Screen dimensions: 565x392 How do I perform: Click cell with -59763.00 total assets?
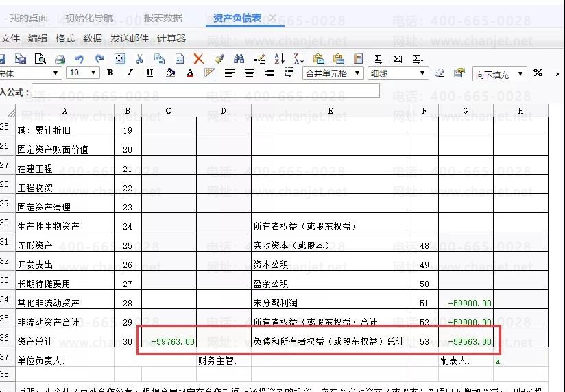(x=169, y=339)
